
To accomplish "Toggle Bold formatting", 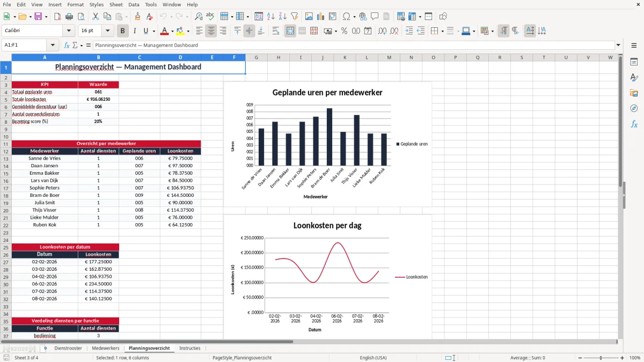I will pos(123,31).
